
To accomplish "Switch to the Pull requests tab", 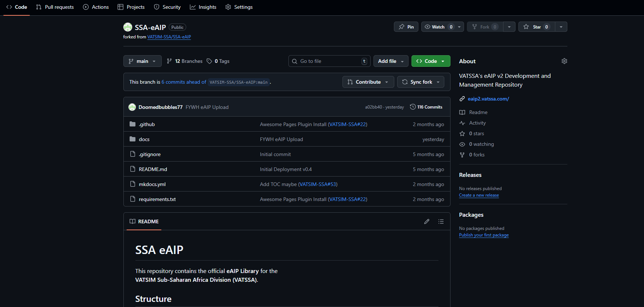I will [x=55, y=7].
